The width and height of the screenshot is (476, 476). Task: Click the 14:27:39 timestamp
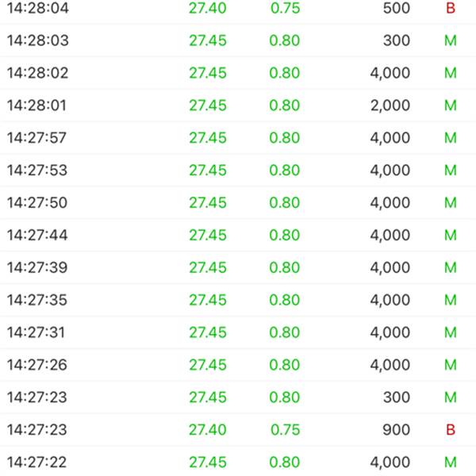tap(37, 268)
